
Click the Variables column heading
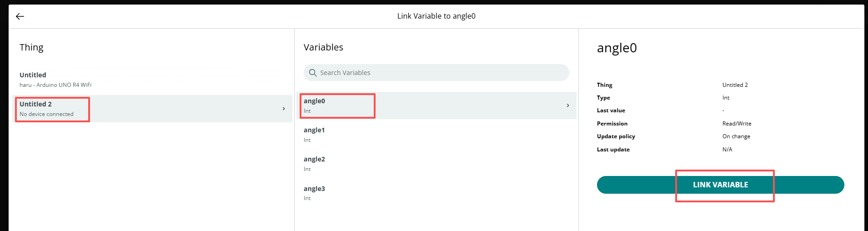click(x=323, y=47)
